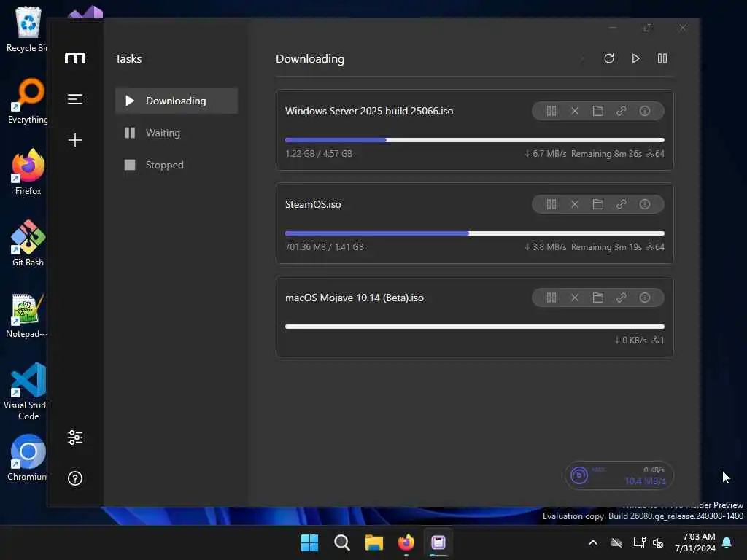Click the Tasks heading
The width and height of the screenshot is (747, 560).
pyautogui.click(x=128, y=58)
